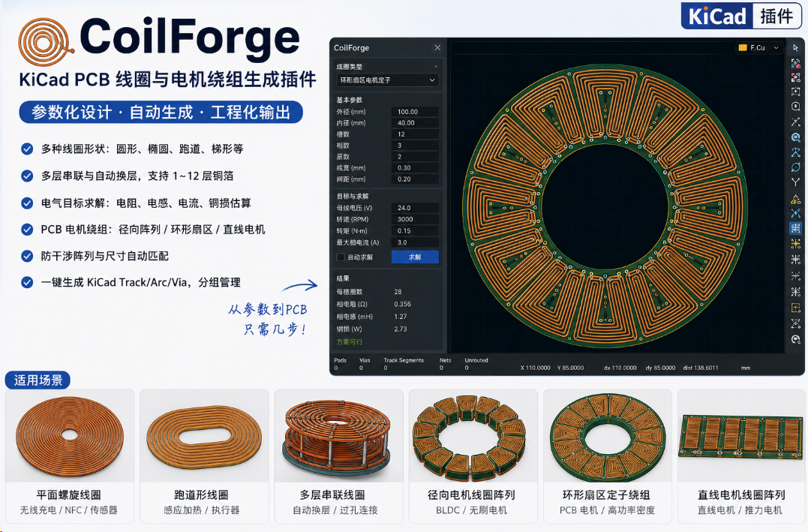Click the 相电阻 (Ω) value 0.356
This screenshot has width=808, height=532.
click(x=402, y=304)
